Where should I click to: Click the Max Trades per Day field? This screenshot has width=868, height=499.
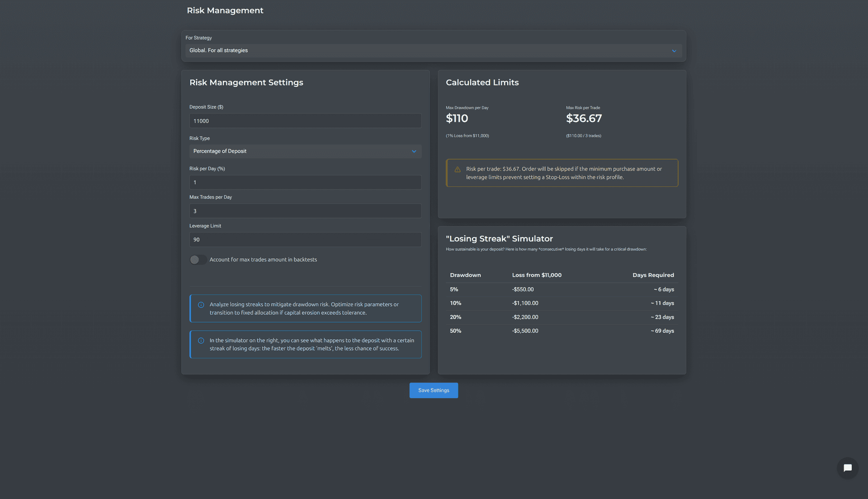tap(305, 211)
